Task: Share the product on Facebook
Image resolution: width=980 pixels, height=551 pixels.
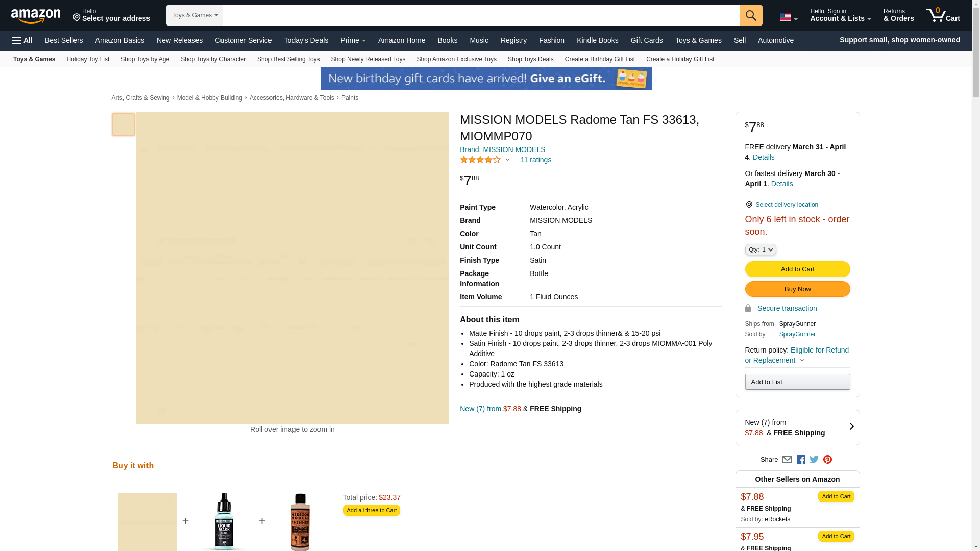Action: 801,460
